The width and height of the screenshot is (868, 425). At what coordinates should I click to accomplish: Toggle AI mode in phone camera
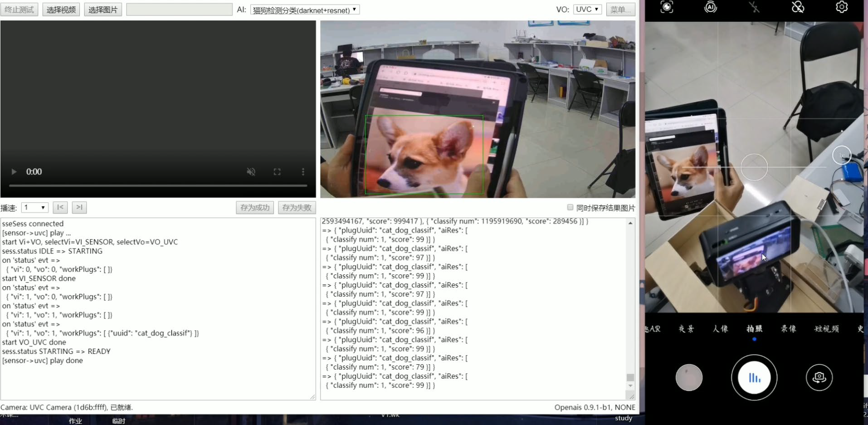[x=711, y=7]
